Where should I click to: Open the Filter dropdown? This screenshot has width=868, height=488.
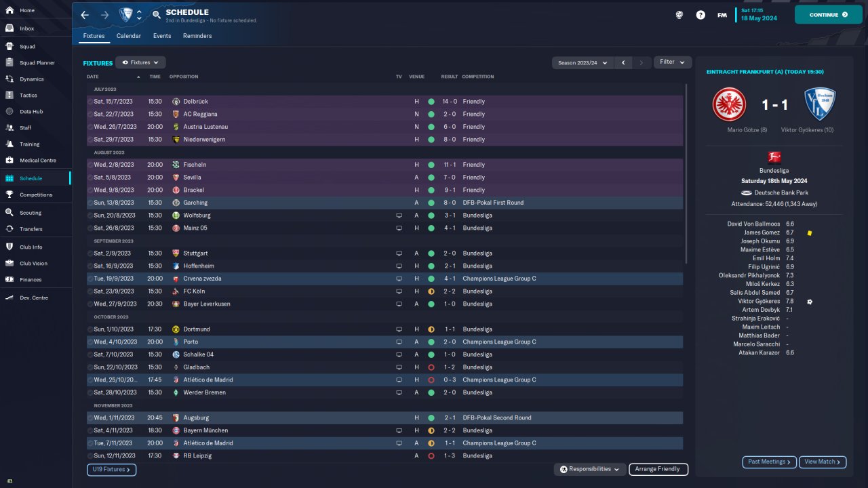[x=673, y=62]
